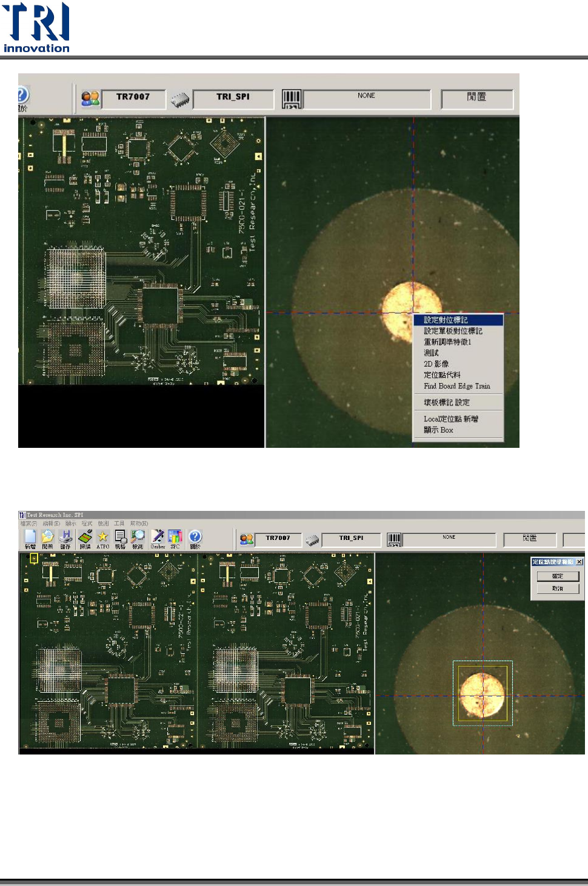Click 取消 to cancel the search range dialog
The width and height of the screenshot is (588, 886).
point(558,588)
